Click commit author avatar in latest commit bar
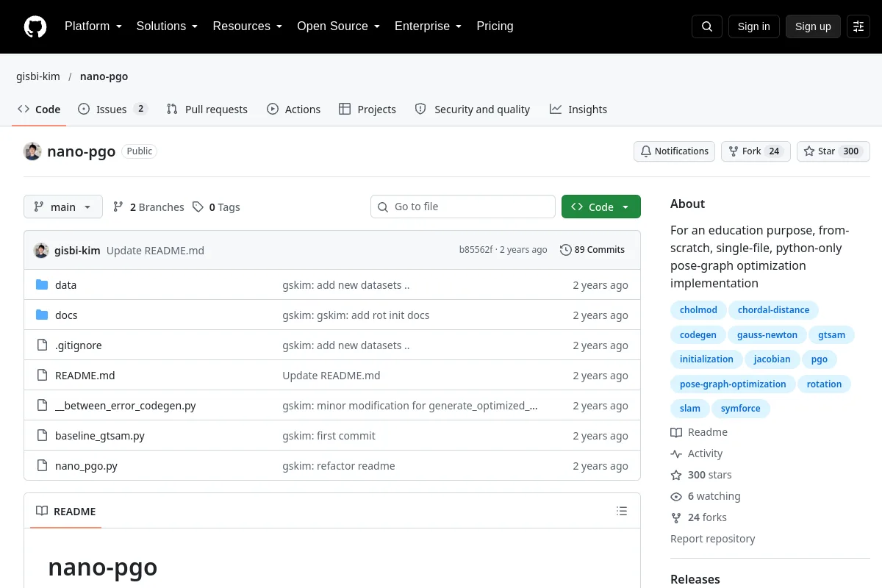This screenshot has height=588, width=882. (x=41, y=250)
